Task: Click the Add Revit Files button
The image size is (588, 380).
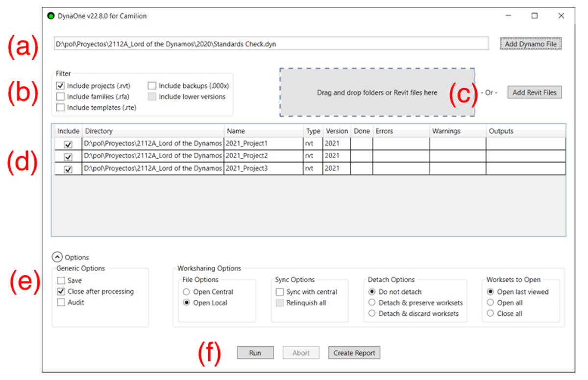Action: (535, 92)
